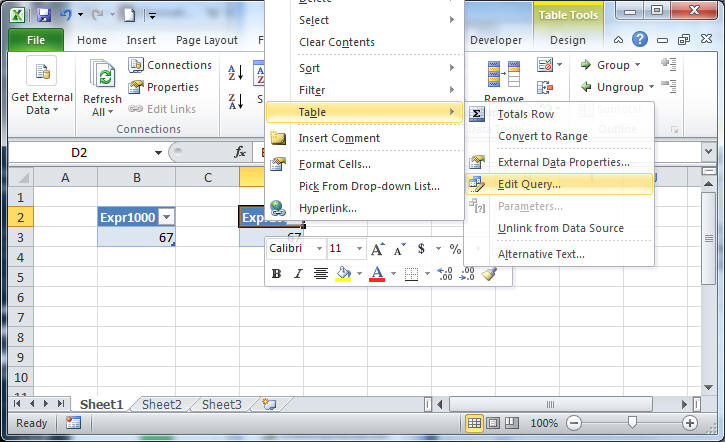Click macro recording icon in status bar

pos(73,423)
